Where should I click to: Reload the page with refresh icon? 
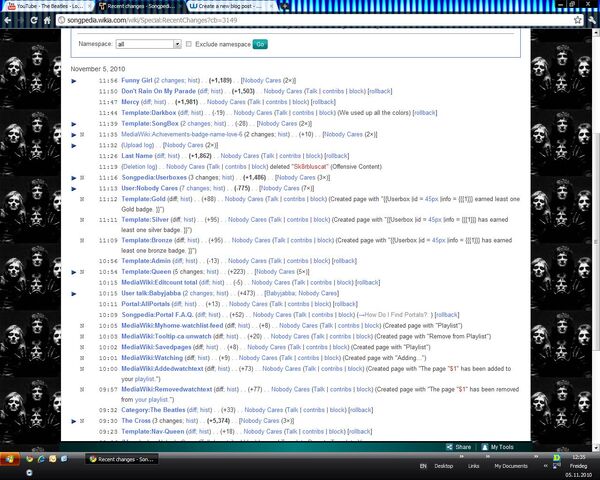[34, 20]
